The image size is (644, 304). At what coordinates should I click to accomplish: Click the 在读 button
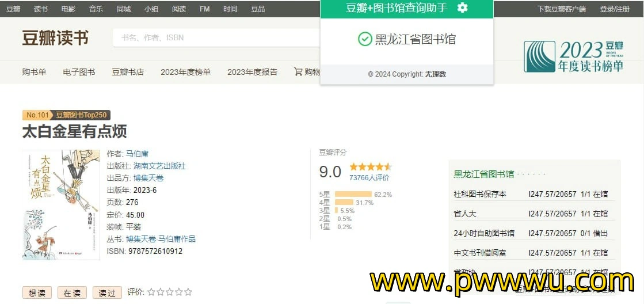click(72, 292)
